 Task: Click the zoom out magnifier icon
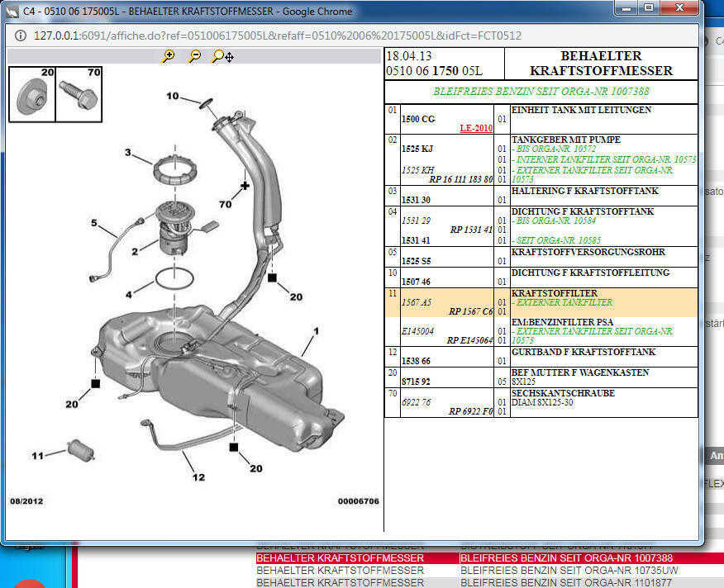tap(195, 56)
